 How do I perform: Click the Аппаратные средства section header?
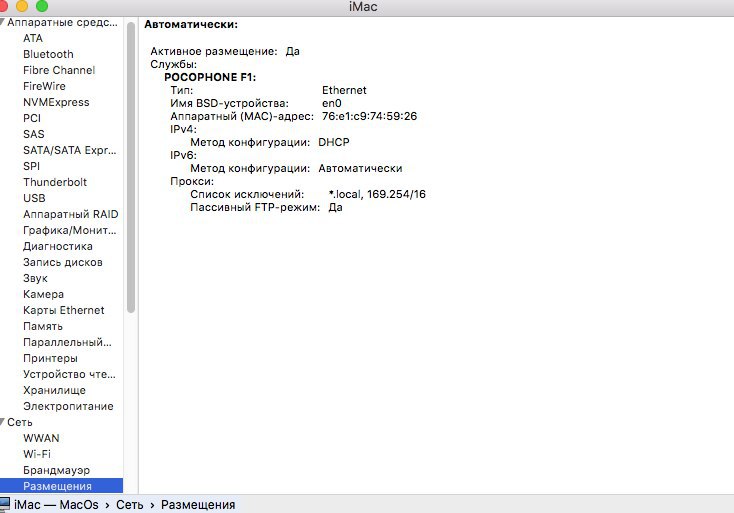(62, 22)
